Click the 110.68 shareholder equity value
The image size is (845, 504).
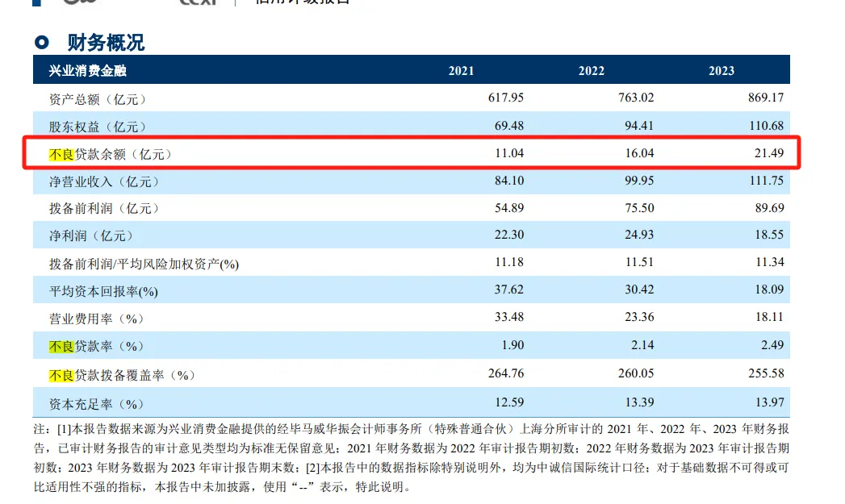click(x=767, y=126)
